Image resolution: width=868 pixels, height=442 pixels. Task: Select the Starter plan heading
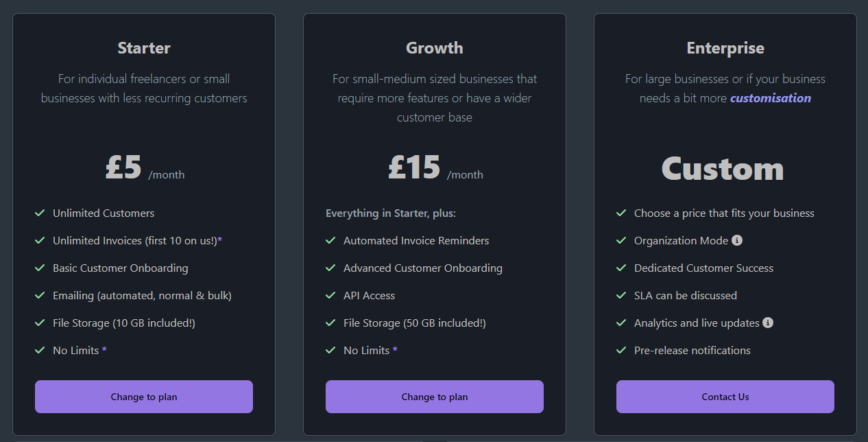144,48
